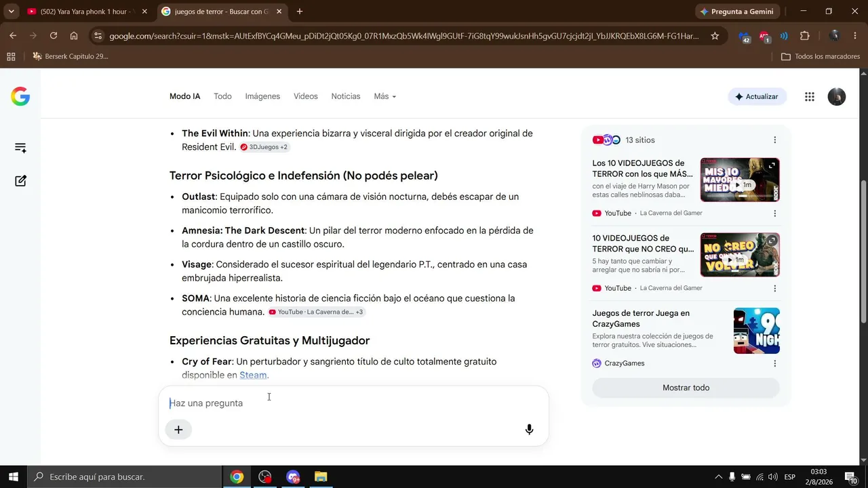Expand the YouTube La Caverna +3 sources chip
This screenshot has height=488, width=868.
317,312
